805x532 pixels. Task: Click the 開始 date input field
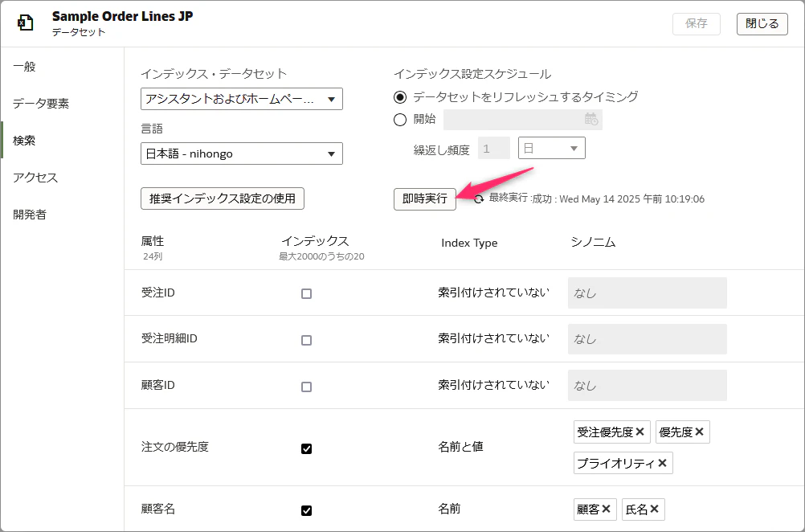tap(523, 120)
